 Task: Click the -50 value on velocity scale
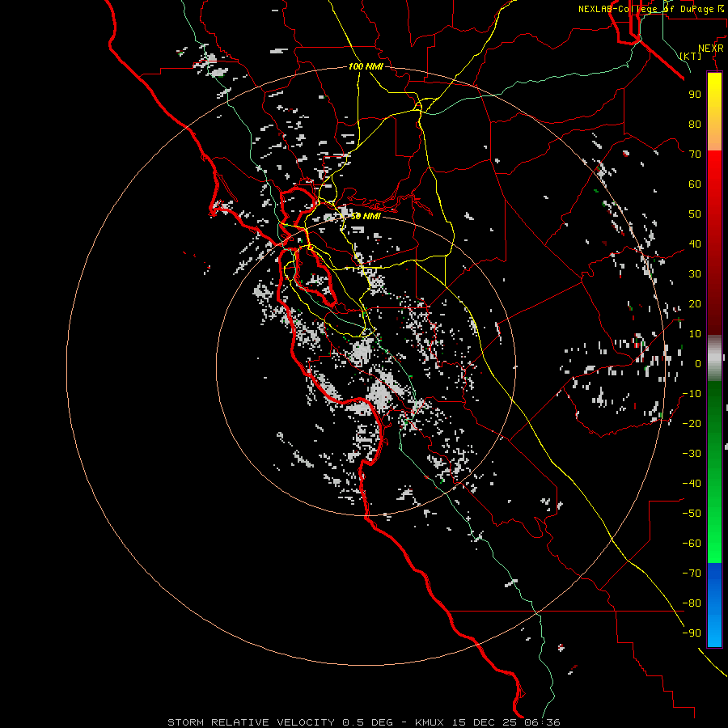pos(692,514)
